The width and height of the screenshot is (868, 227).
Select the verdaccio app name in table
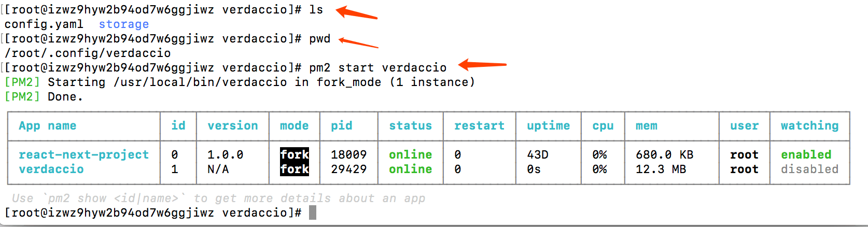(51, 169)
